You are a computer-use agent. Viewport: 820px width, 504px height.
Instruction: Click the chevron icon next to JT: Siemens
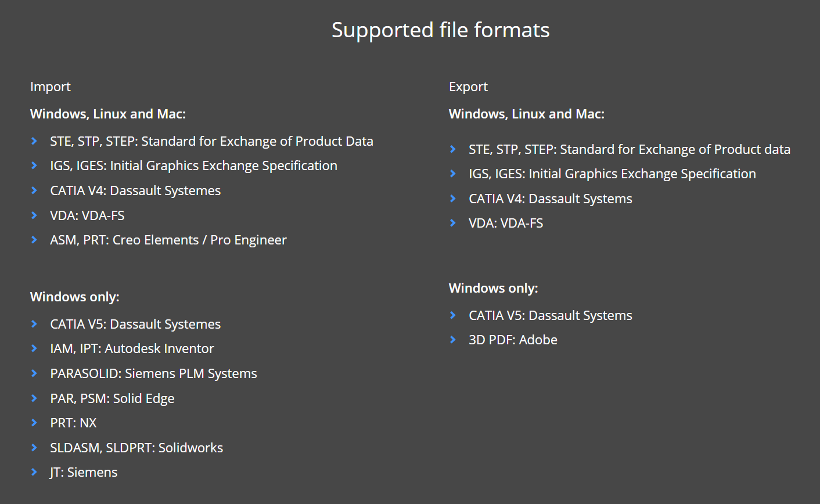click(x=34, y=472)
